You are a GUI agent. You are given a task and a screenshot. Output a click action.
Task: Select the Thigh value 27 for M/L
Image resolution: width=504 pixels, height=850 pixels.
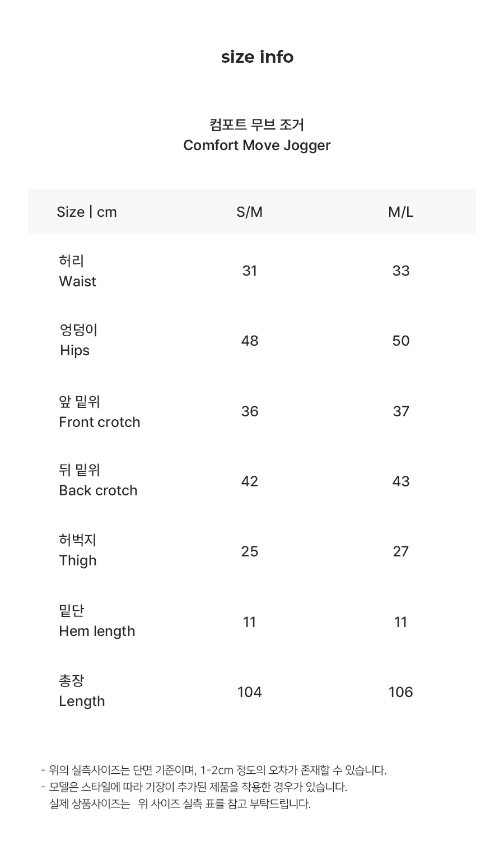click(400, 551)
